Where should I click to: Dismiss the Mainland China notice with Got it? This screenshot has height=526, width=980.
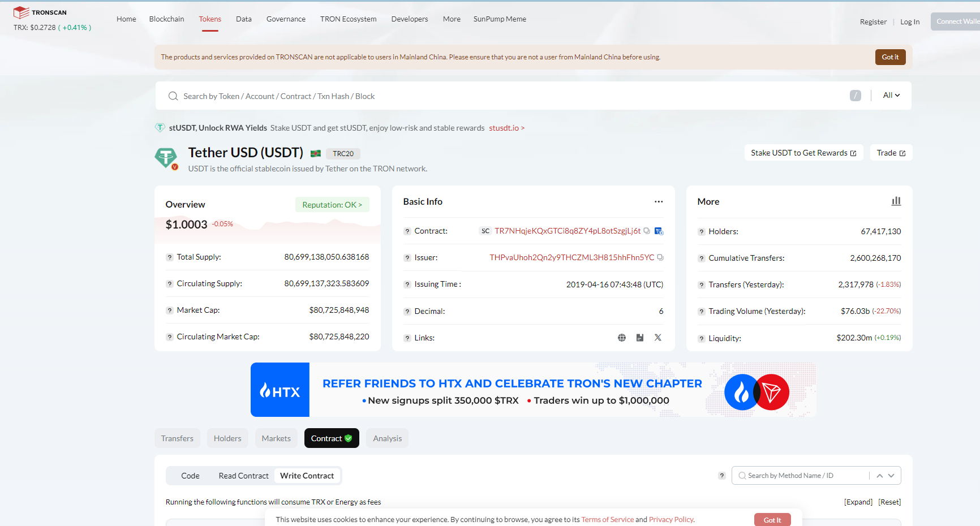[x=890, y=57]
